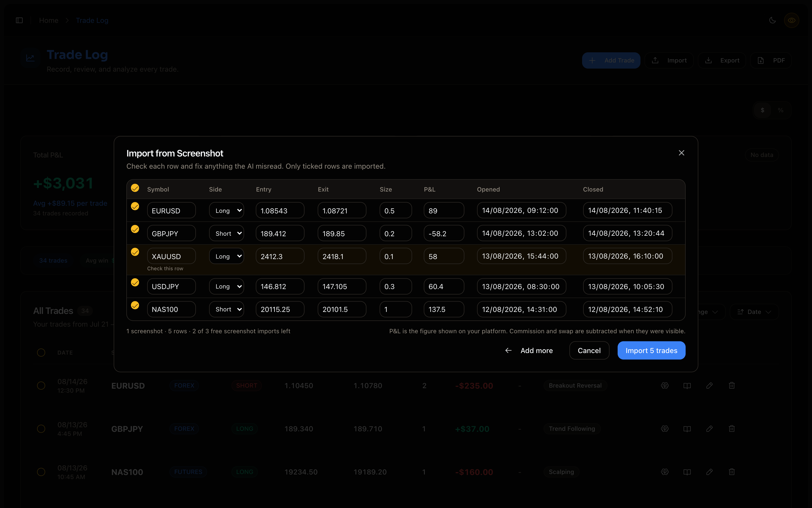Viewport: 812px width, 508px height.
Task: Toggle dark mode with the moon icon
Action: click(x=772, y=20)
